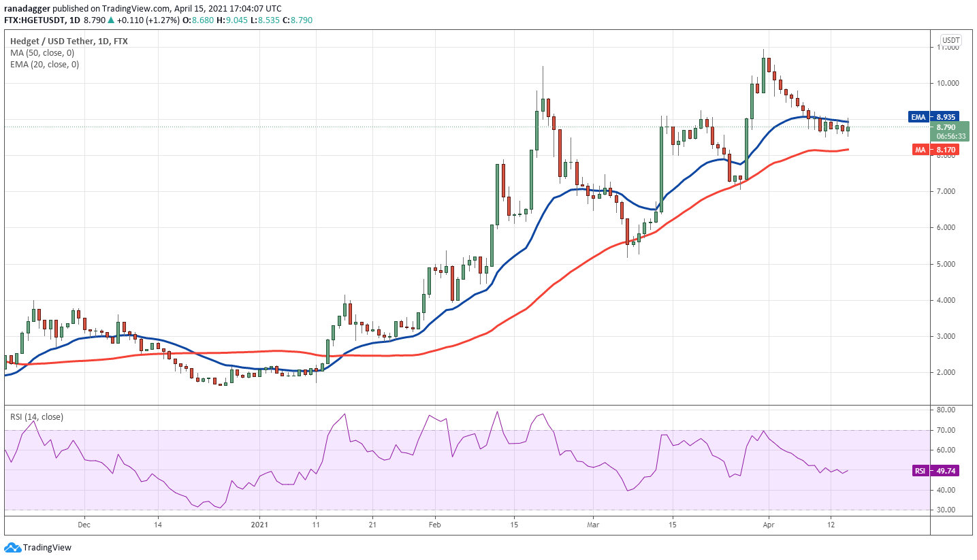Click the TradingView logo icon
Viewport: 977px width, 560px height.
point(12,547)
